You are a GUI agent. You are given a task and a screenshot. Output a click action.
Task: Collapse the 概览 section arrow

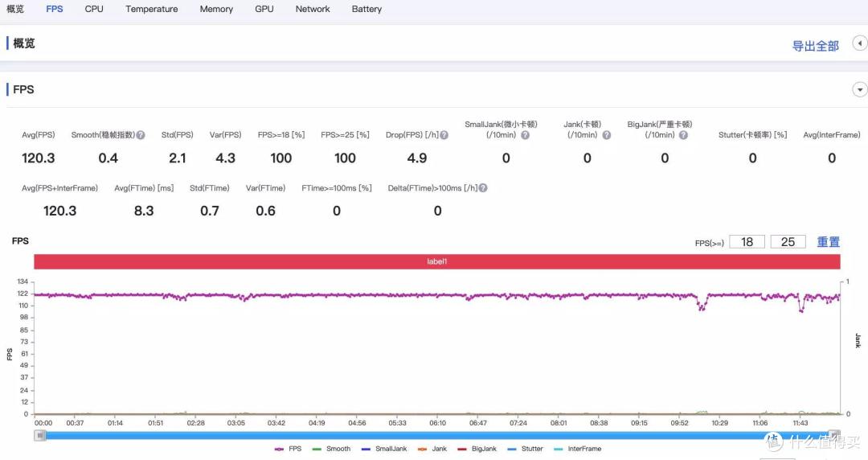(x=859, y=43)
